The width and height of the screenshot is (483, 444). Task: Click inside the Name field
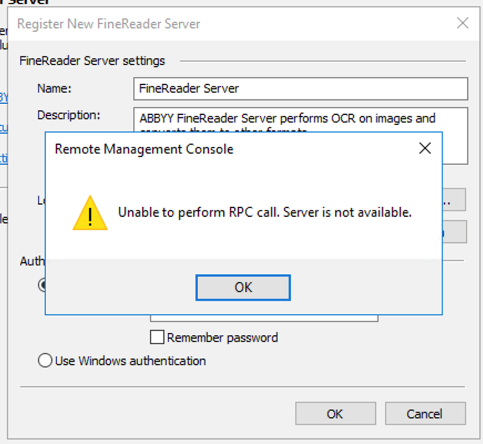301,89
